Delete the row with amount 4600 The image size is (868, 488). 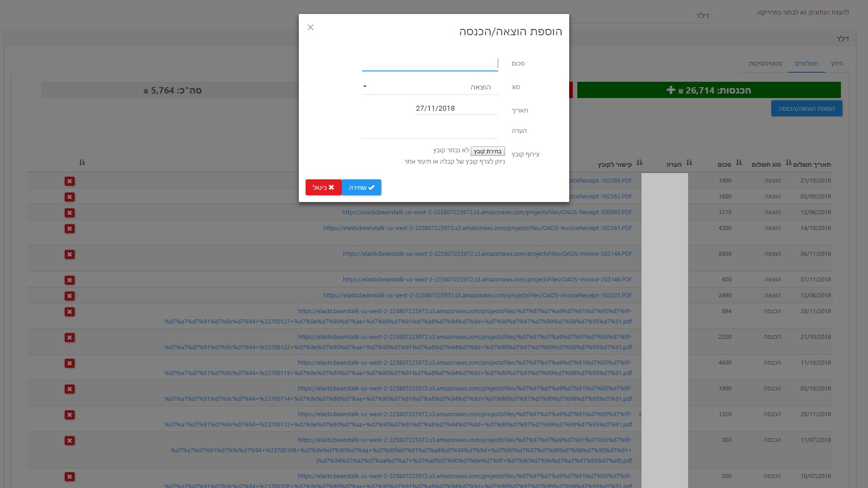point(70,363)
